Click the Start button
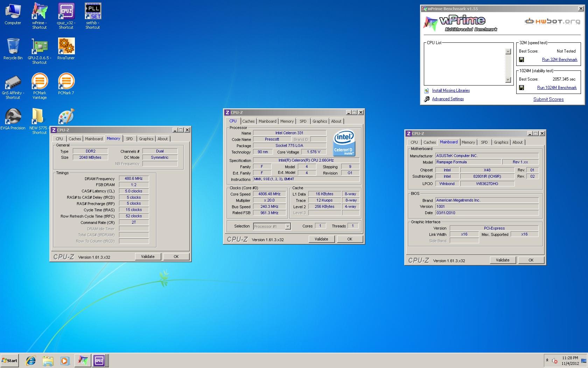Viewport: 588px width, 368px height. (9, 360)
